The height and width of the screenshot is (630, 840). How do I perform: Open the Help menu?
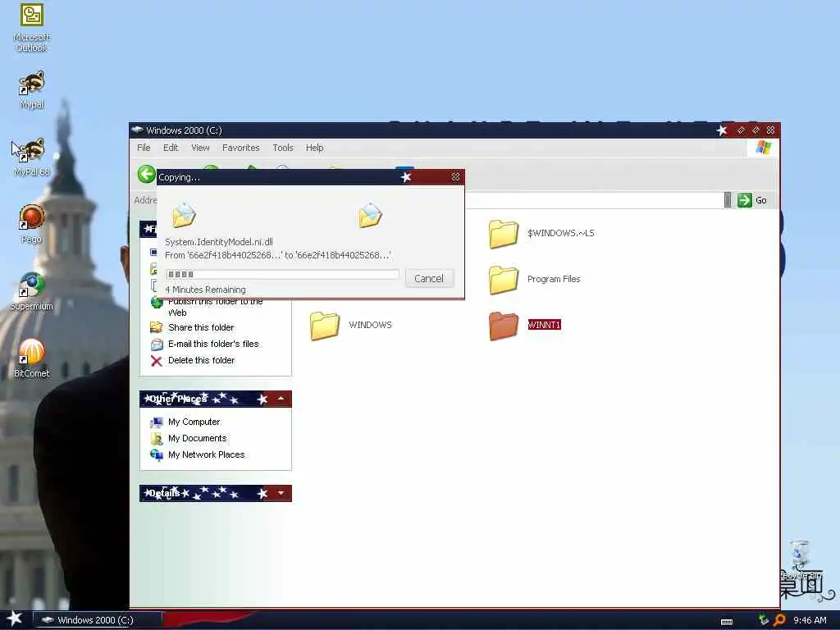pos(314,148)
